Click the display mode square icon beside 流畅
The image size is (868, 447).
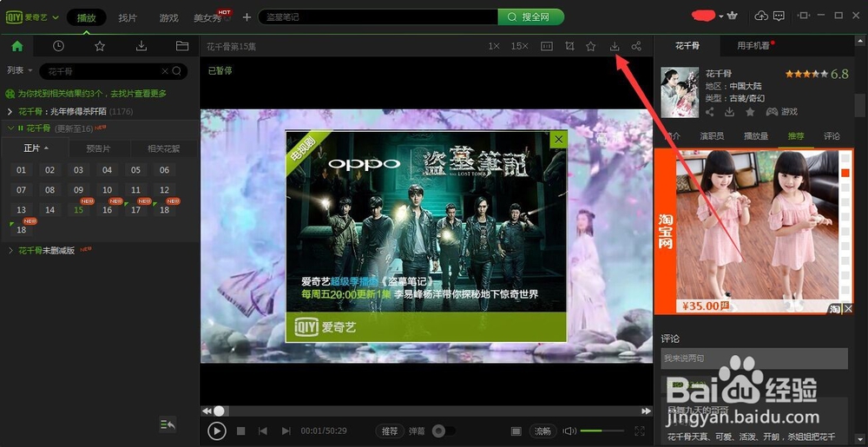[x=516, y=431]
